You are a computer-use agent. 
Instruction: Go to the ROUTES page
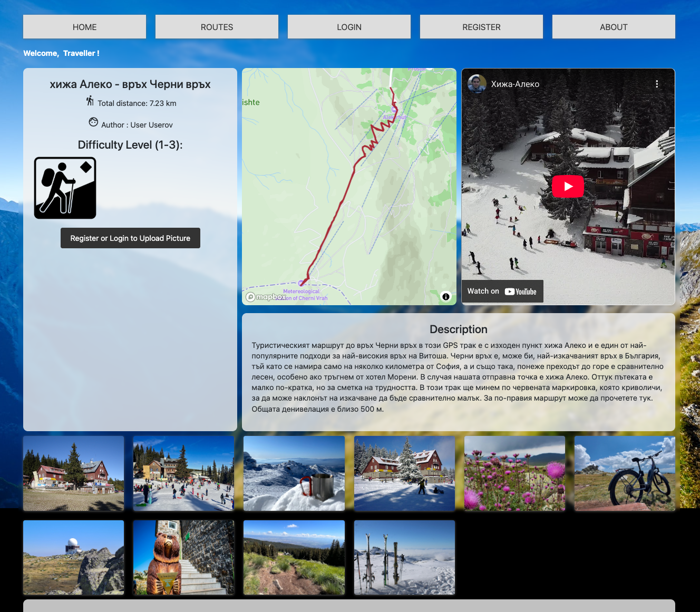click(217, 27)
